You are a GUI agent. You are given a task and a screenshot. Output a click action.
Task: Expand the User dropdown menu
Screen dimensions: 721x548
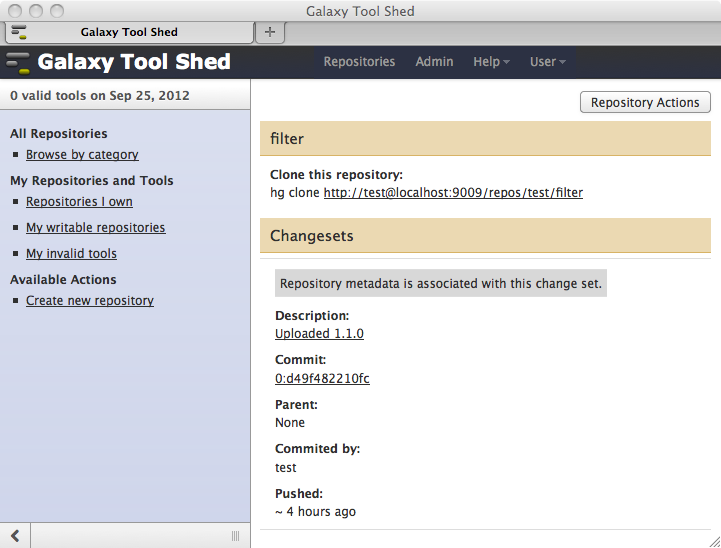click(547, 62)
